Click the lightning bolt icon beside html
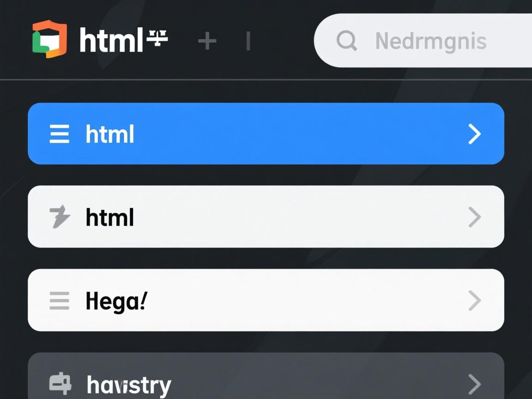This screenshot has width=532, height=399. 60,217
